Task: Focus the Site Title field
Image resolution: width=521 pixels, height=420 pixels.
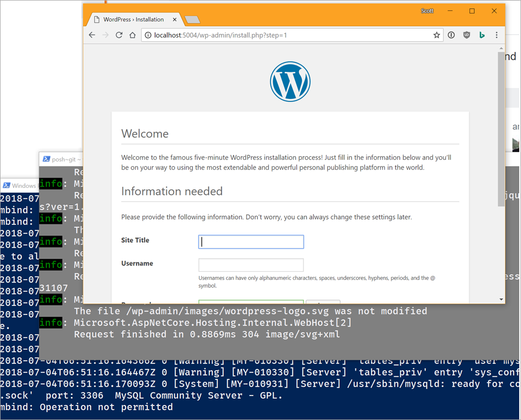Action: pos(251,241)
